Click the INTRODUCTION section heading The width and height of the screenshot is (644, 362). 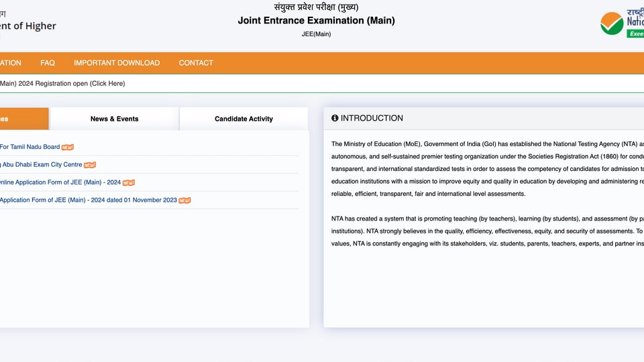[x=372, y=118]
